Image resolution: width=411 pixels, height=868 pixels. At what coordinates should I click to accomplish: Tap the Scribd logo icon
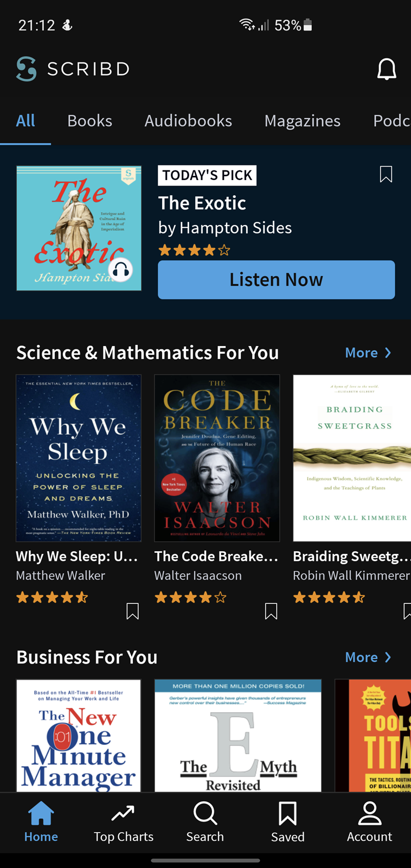27,69
